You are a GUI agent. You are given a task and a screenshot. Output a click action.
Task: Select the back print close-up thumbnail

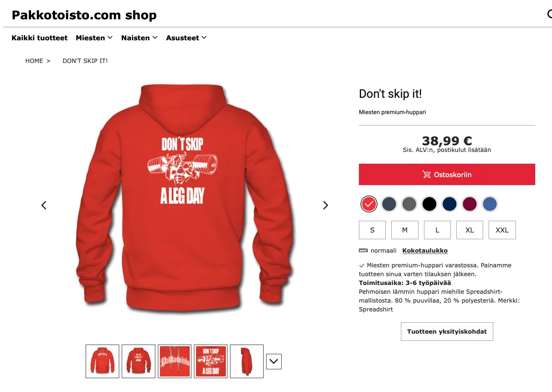(x=211, y=361)
